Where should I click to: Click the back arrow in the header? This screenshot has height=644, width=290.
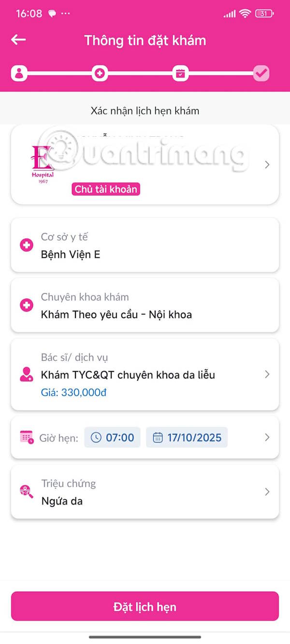coord(18,40)
